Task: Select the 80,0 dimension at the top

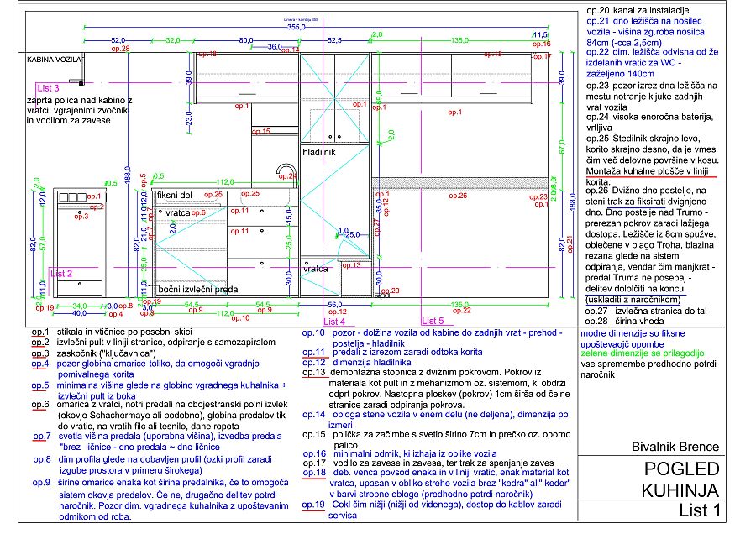Action: [245, 39]
